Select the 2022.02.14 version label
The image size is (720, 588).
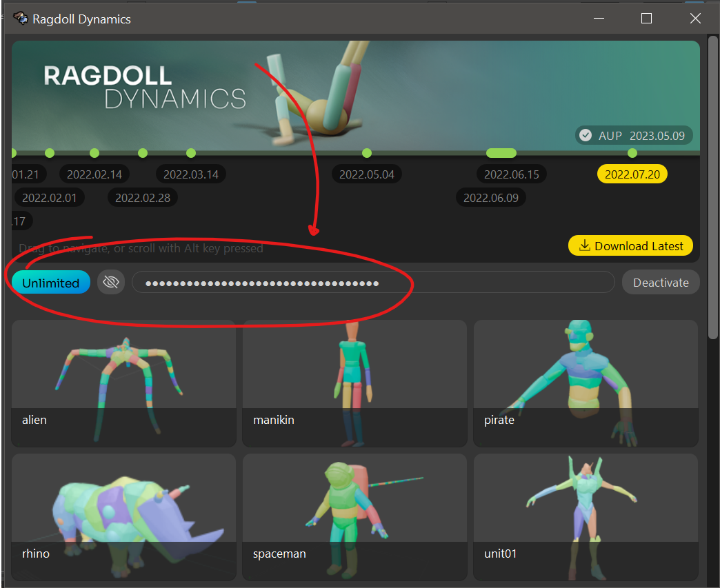[x=94, y=174]
